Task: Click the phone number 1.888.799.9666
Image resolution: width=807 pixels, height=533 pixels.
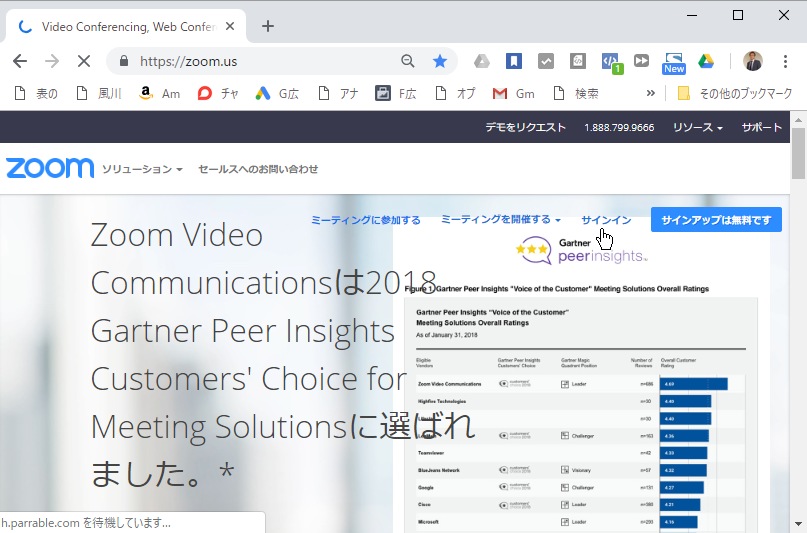Action: [x=619, y=128]
